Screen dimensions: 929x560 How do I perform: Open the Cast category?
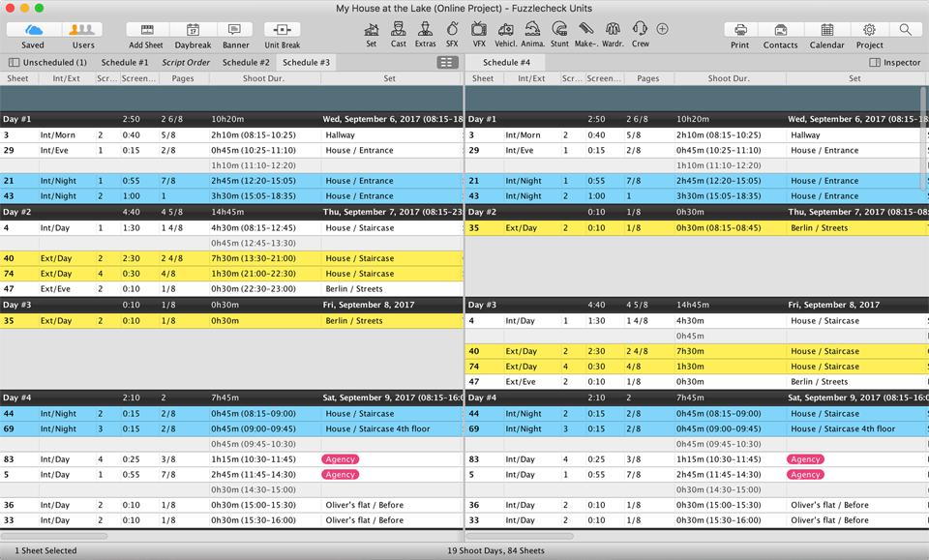(x=398, y=29)
